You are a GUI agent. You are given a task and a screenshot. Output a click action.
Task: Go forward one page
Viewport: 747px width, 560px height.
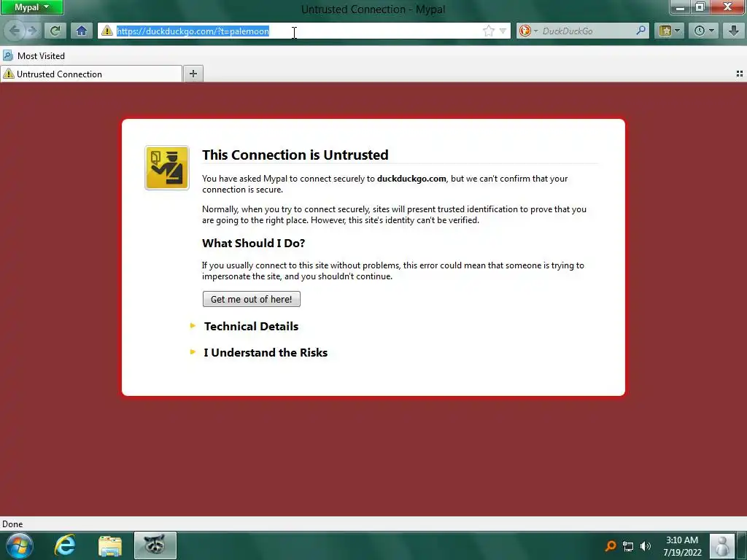click(x=32, y=31)
